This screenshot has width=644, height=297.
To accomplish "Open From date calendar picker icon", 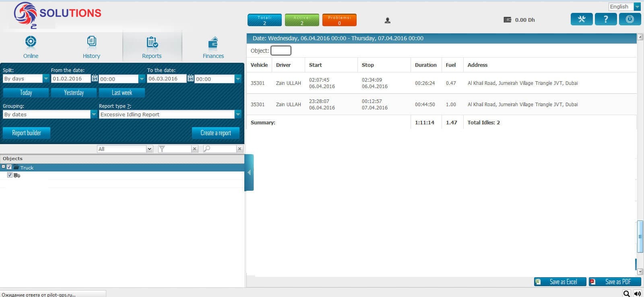I will (x=95, y=78).
